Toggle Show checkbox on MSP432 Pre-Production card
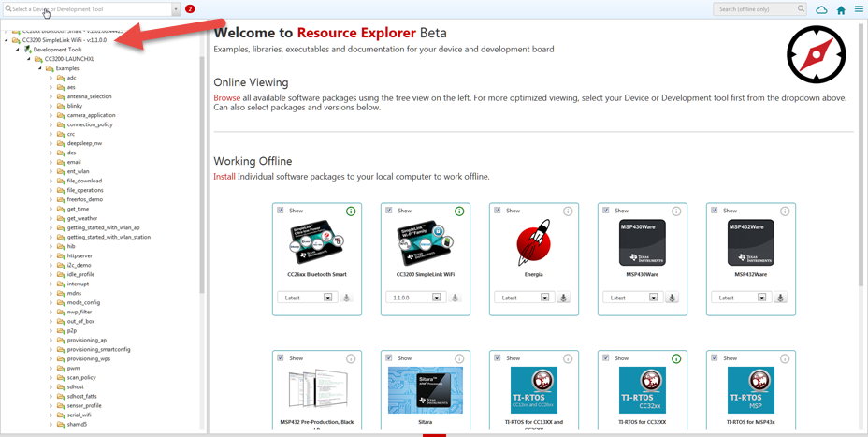Viewport: 868px width, 437px height. (281, 358)
